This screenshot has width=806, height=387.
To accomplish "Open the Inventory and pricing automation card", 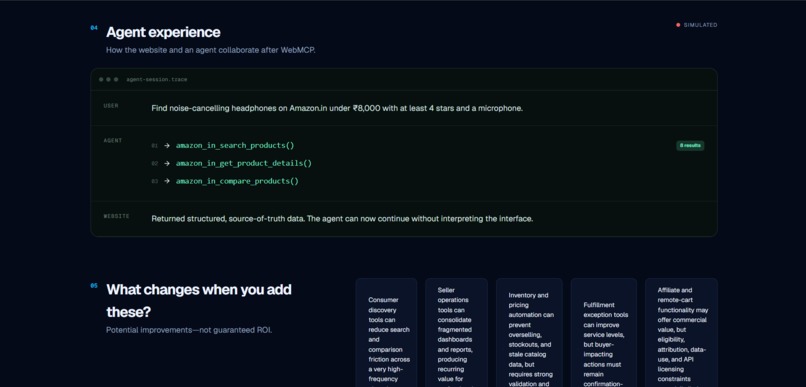I will 529,333.
